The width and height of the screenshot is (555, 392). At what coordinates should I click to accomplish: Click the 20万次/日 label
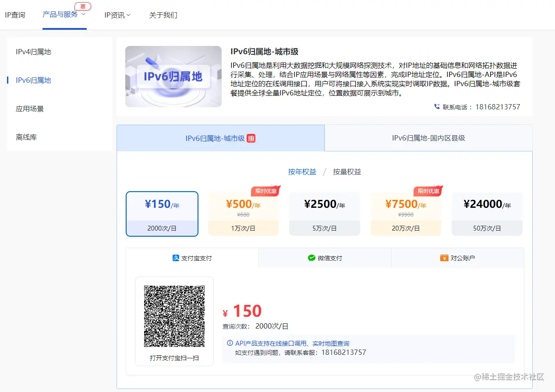pos(406,228)
